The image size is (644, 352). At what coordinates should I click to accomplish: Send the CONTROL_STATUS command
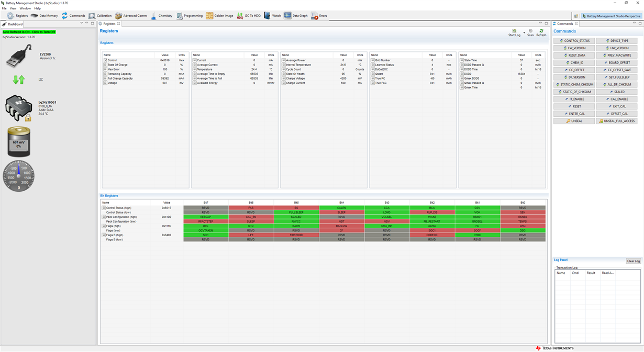coord(574,41)
